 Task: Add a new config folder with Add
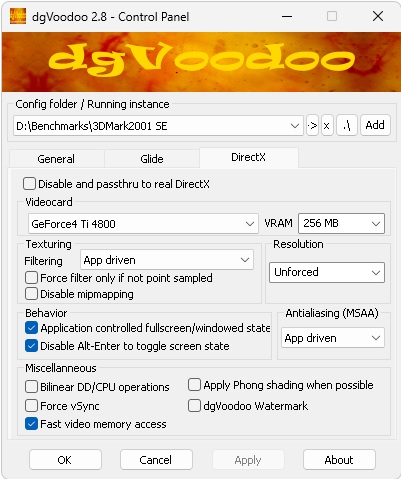pos(375,125)
